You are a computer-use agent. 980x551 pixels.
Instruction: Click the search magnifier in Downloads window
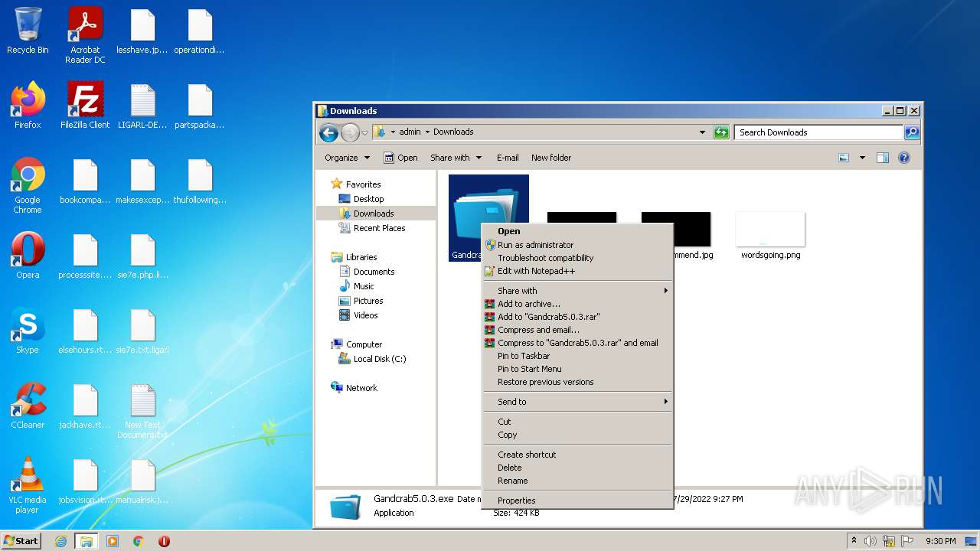pyautogui.click(x=911, y=132)
